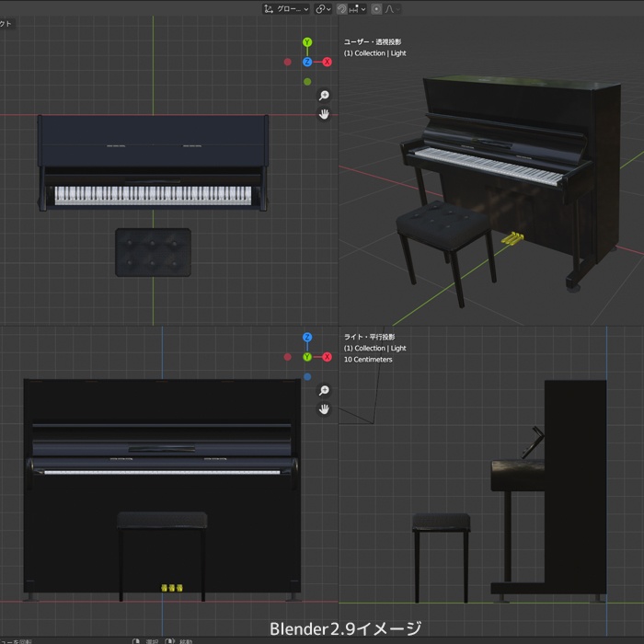Screen dimensions: 644x644
Task: Toggle proportional editing
Action: pos(376,9)
